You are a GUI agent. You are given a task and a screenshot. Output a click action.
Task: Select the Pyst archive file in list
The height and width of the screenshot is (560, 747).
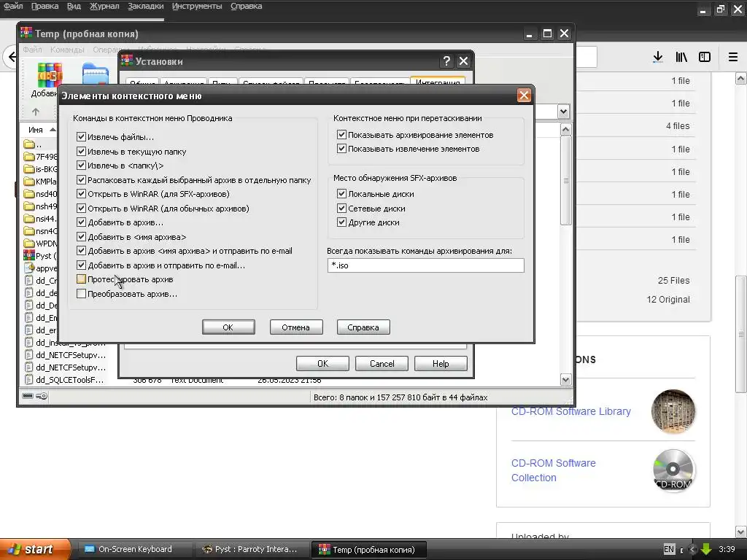coord(41,256)
